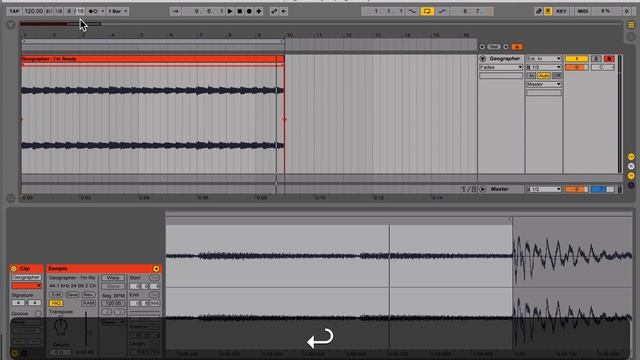Image resolution: width=640 pixels, height=360 pixels.
Task: Toggle the Automation Arm icon
Action: tap(274, 11)
